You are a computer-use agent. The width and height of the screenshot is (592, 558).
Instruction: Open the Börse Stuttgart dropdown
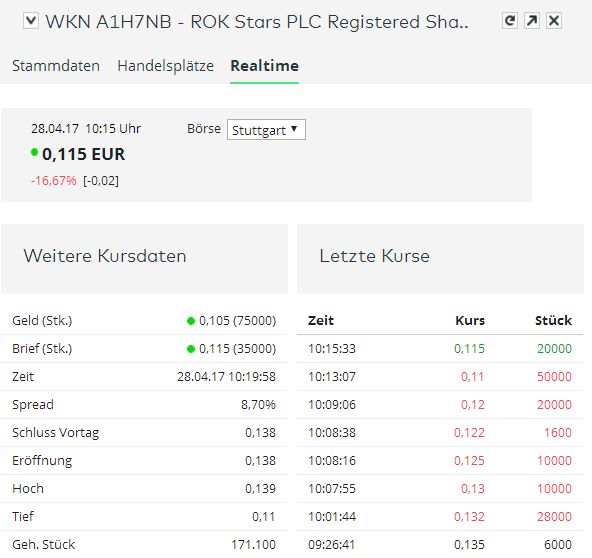266,130
